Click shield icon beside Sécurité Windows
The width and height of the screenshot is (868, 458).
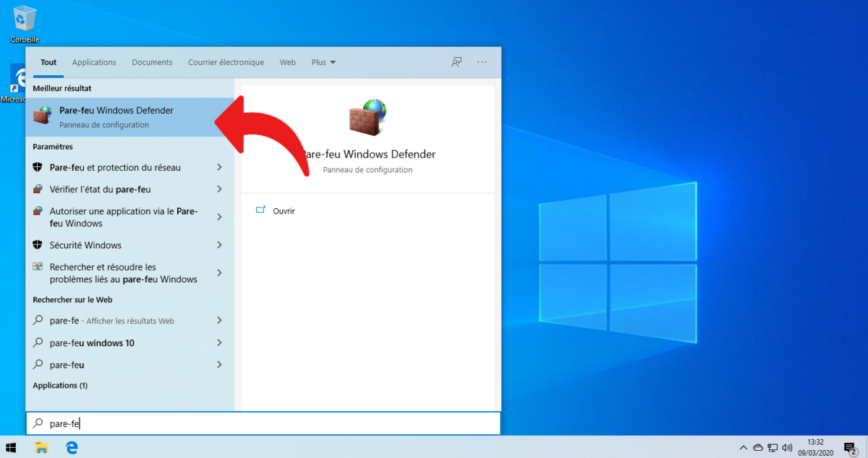tap(38, 245)
